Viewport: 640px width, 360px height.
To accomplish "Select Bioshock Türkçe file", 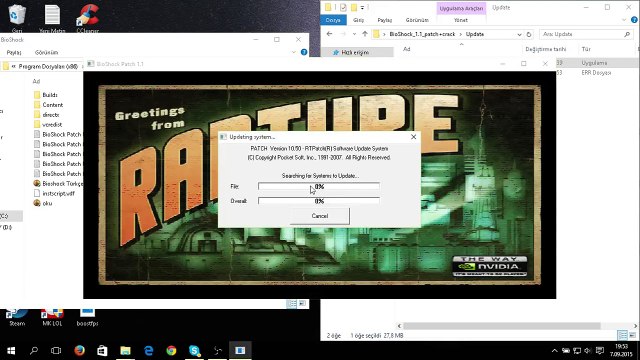I will pyautogui.click(x=58, y=184).
